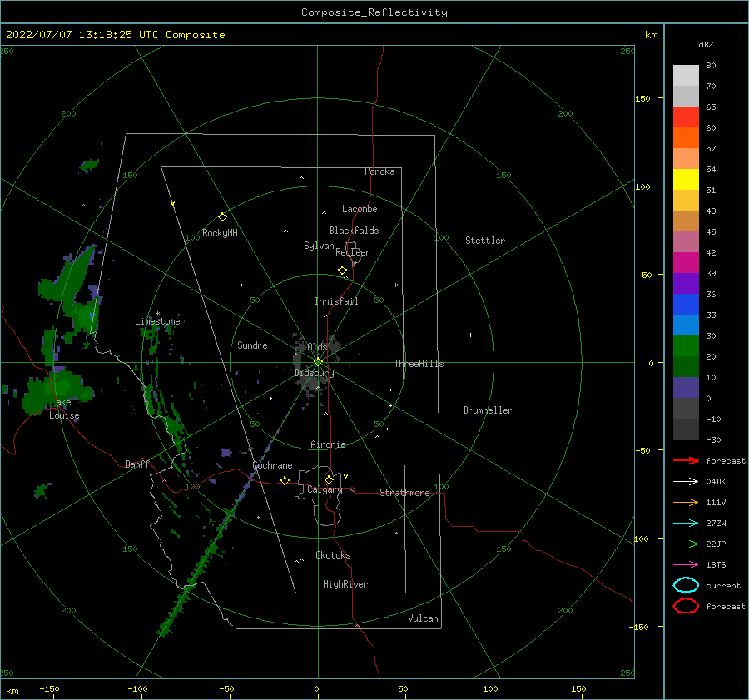Click the heavy green echo over Lake Louise

click(x=57, y=390)
